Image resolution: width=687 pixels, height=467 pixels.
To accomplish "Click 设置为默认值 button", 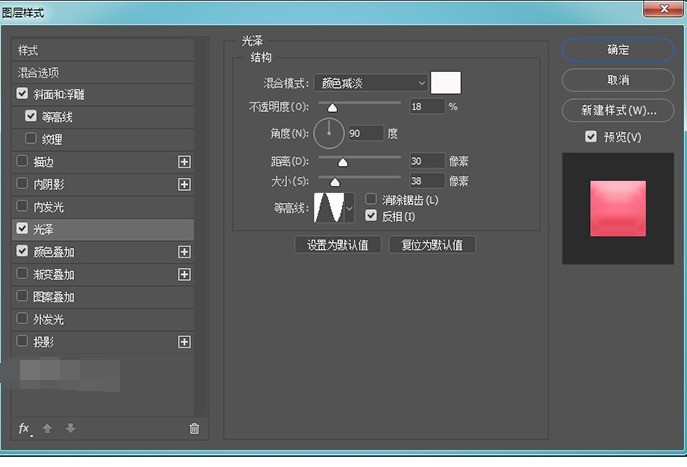I will [x=338, y=245].
